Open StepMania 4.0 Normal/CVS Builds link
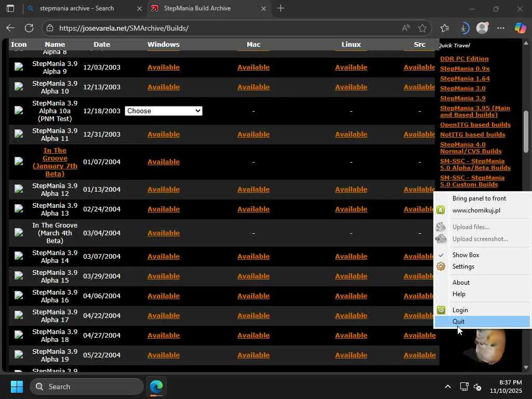 pyautogui.click(x=471, y=148)
